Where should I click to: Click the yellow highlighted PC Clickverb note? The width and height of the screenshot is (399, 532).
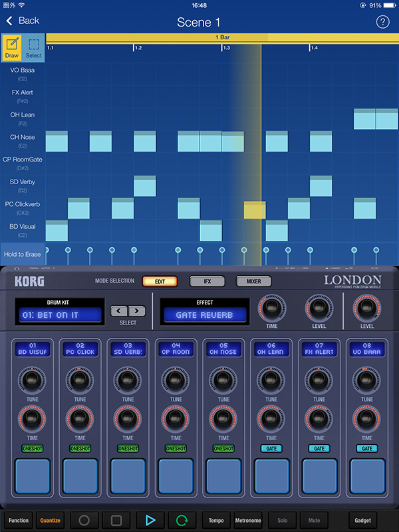click(255, 209)
